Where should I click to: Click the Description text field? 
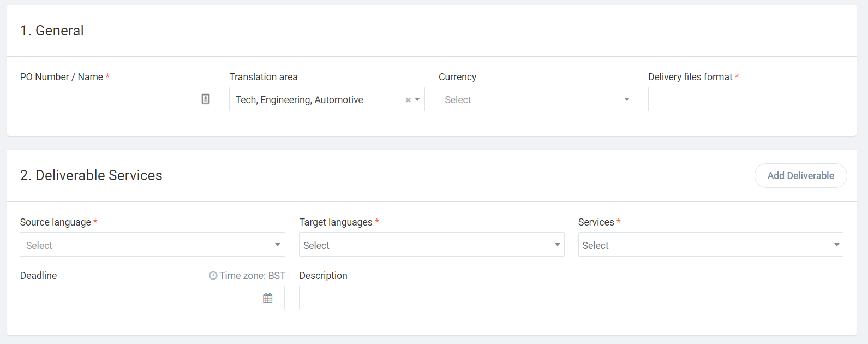point(571,298)
